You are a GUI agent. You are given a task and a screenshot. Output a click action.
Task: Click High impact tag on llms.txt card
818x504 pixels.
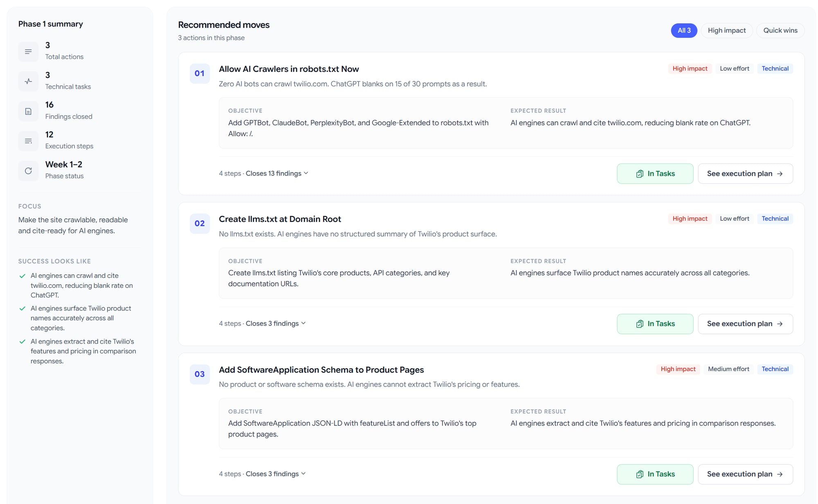(690, 219)
